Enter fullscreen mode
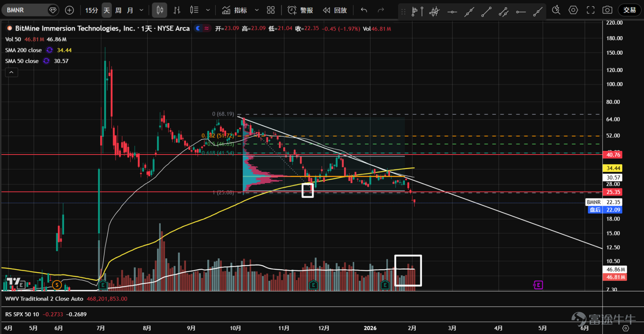Screen dimensions: 644x334 (590, 10)
